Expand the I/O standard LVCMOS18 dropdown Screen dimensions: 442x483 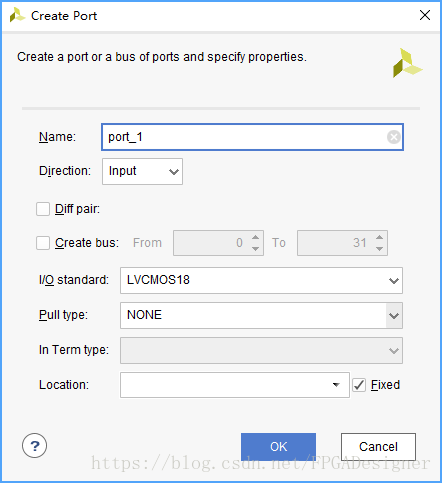(261, 280)
